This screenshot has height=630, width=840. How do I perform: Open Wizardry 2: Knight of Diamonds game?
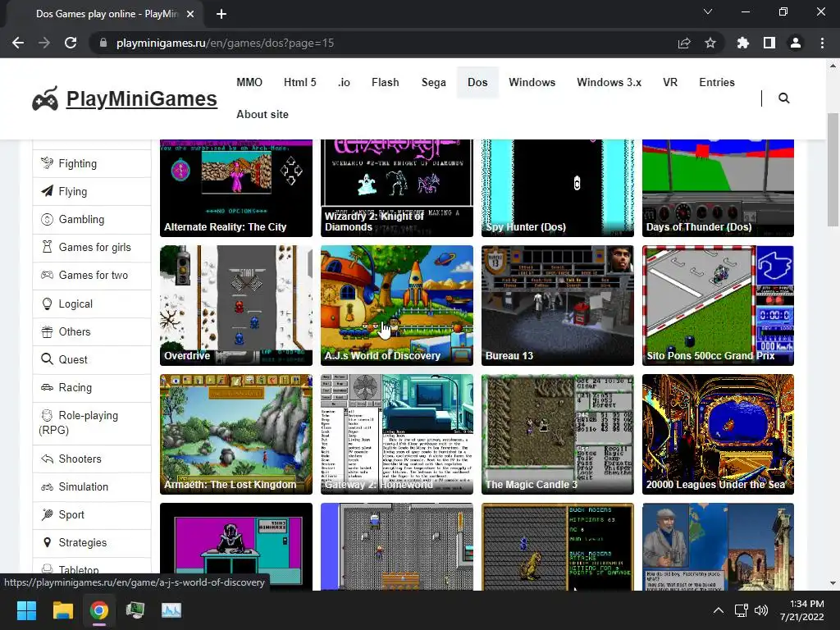tap(397, 188)
